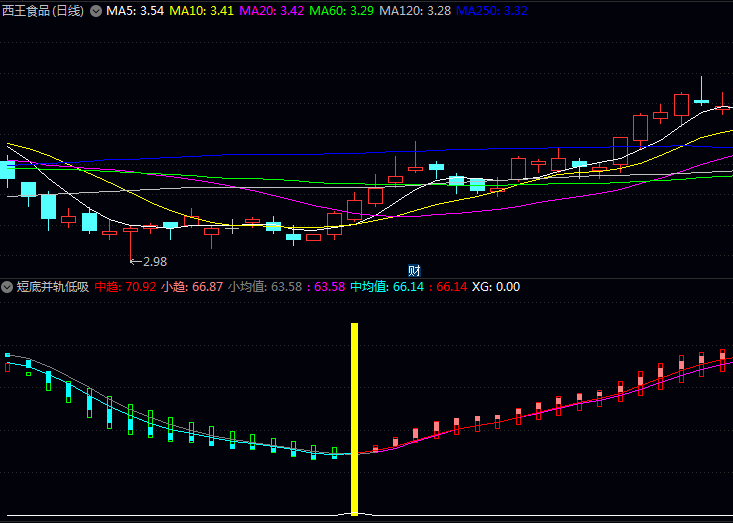Open dropdown arrow beside 西王食品(日线) title
This screenshot has height=523, width=733.
pos(95,11)
